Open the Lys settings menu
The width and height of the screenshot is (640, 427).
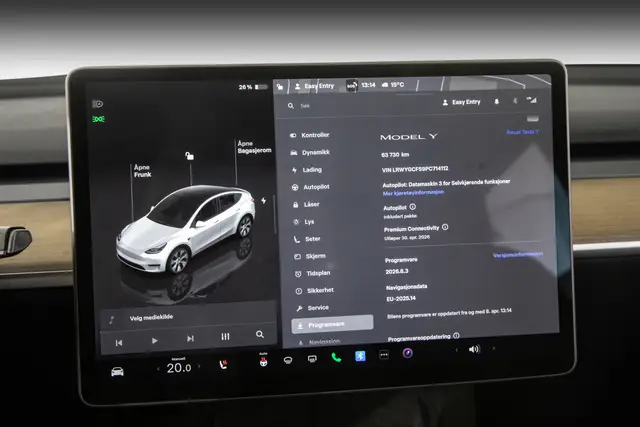303,222
